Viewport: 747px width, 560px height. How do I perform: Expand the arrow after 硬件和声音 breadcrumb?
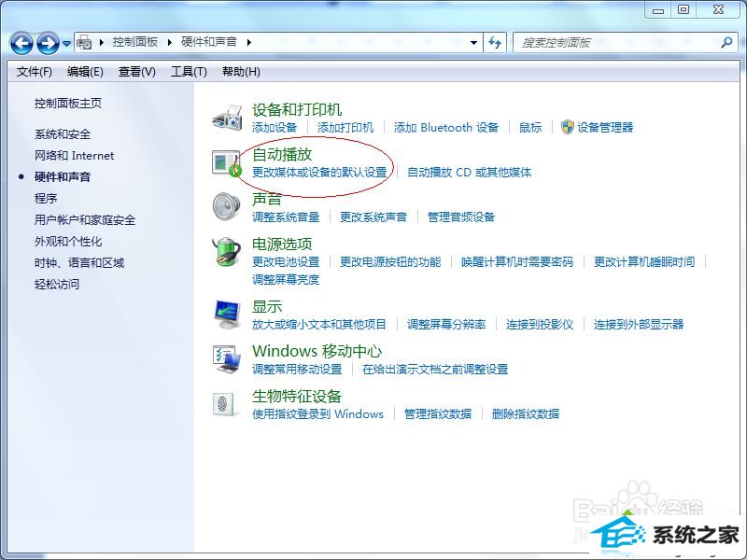click(248, 42)
